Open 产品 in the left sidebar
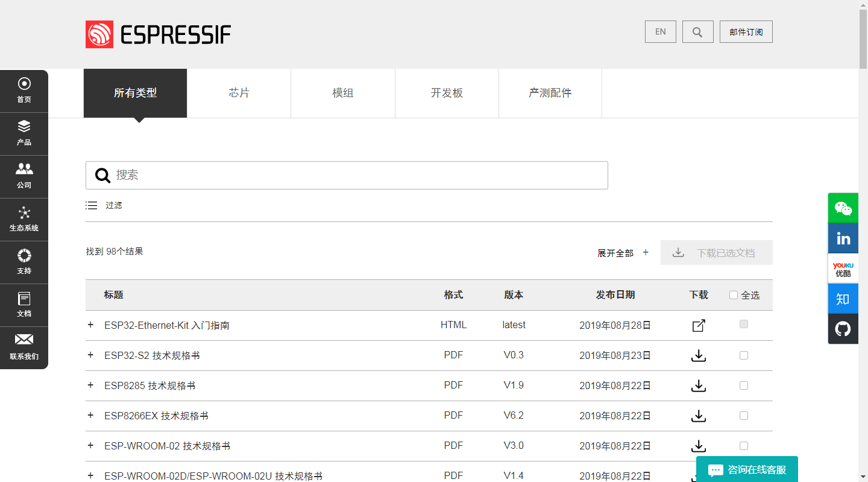The height and width of the screenshot is (482, 868). click(x=24, y=134)
